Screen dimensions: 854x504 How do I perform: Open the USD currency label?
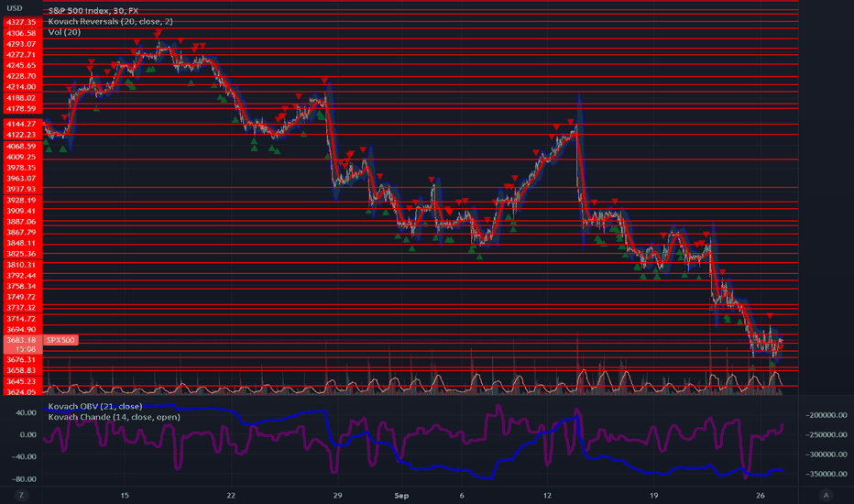click(x=15, y=8)
